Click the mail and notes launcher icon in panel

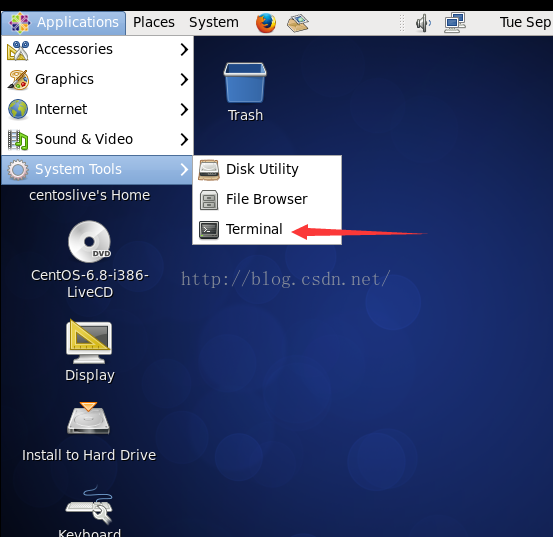[298, 23]
